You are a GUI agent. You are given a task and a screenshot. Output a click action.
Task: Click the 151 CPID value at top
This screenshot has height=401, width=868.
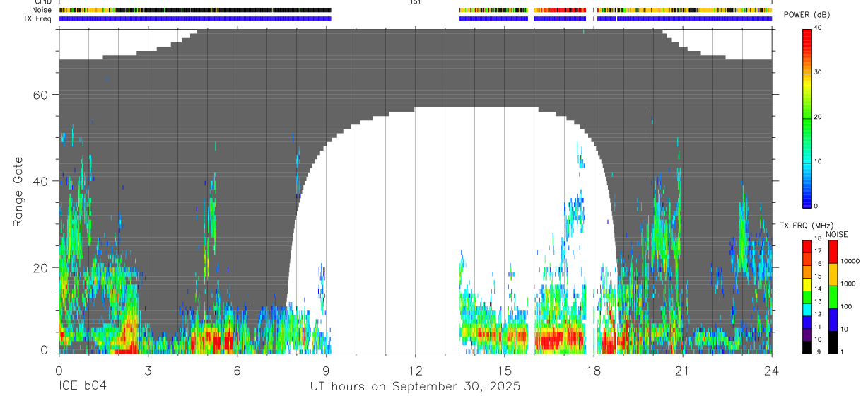[x=416, y=2]
